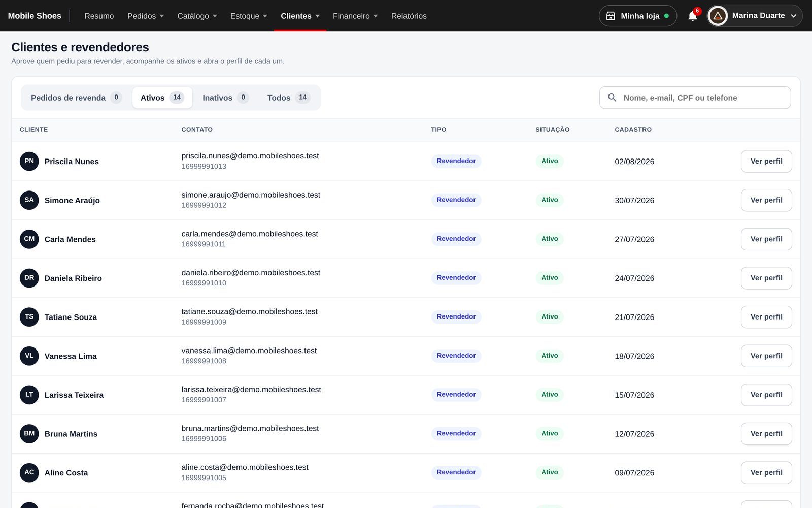Click the search magnifier icon
This screenshot has width=812, height=508.
tap(612, 98)
